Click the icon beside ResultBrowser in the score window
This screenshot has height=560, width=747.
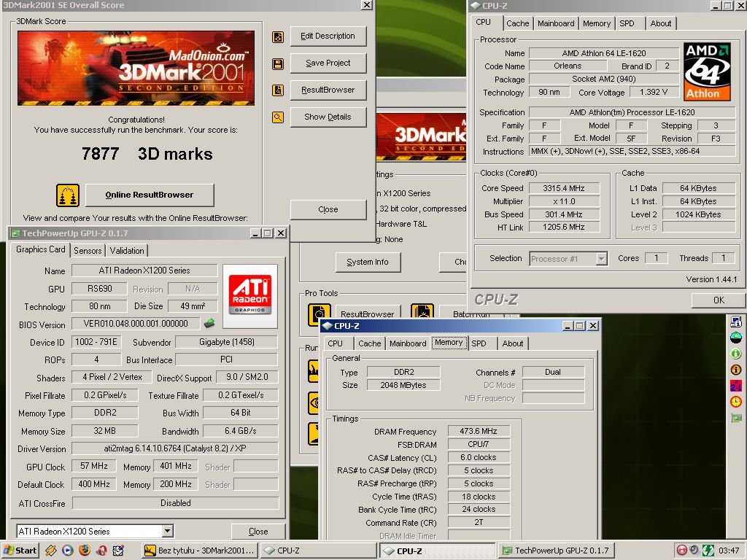278,90
